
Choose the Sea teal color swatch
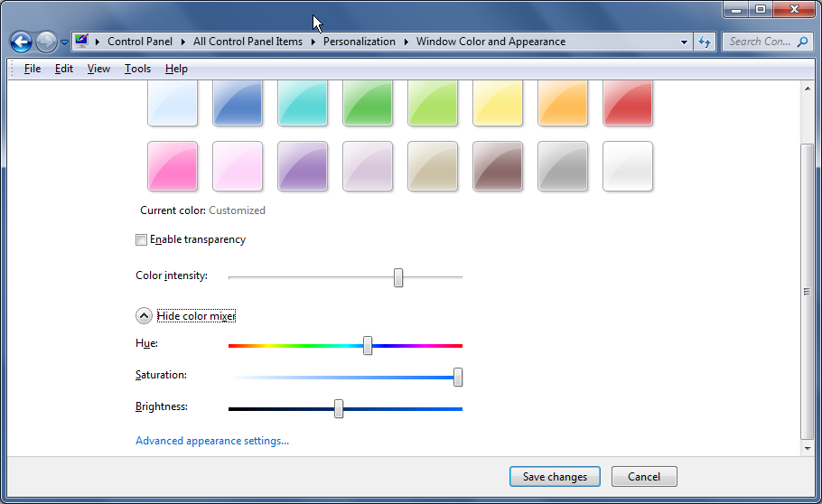(303, 103)
